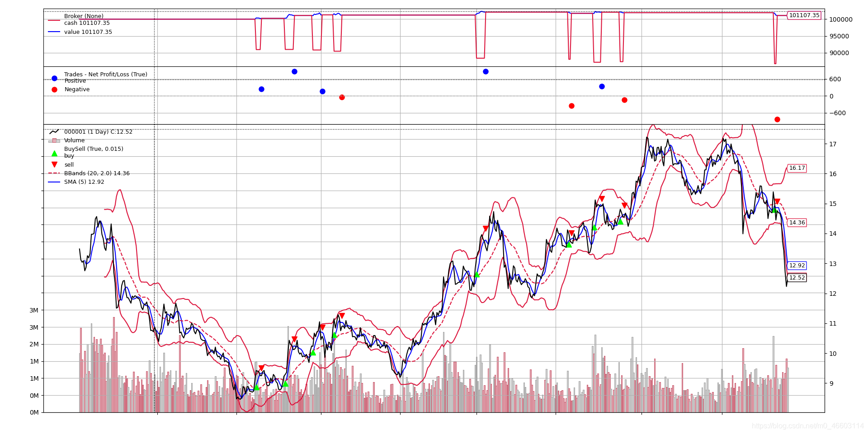Click the 'value 101107.35' legend entry
868x434 pixels.
point(88,32)
